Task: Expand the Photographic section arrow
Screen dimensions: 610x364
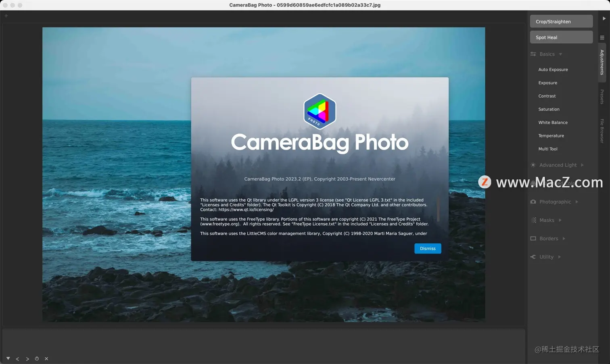Action: [x=577, y=202]
